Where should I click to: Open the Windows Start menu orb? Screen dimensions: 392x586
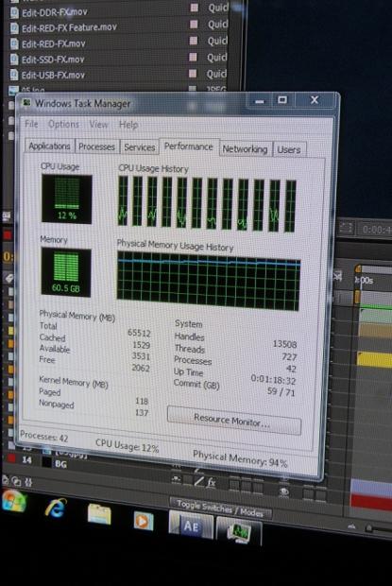(14, 502)
